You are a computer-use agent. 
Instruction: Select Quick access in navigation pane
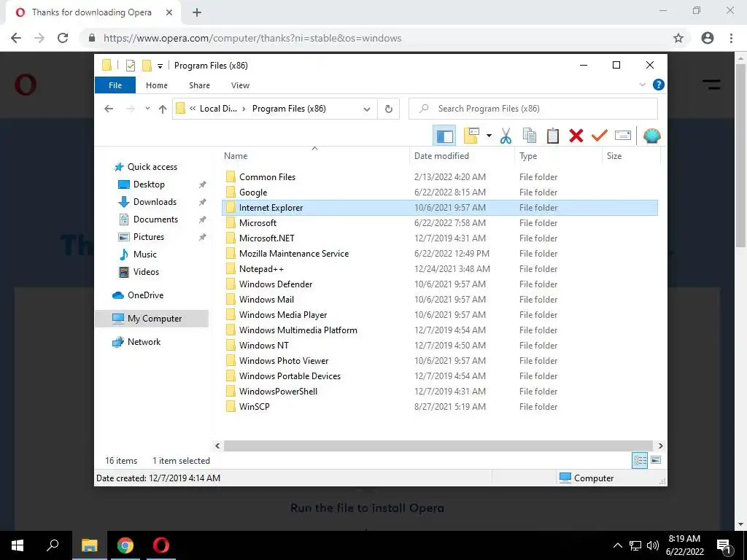pos(152,167)
